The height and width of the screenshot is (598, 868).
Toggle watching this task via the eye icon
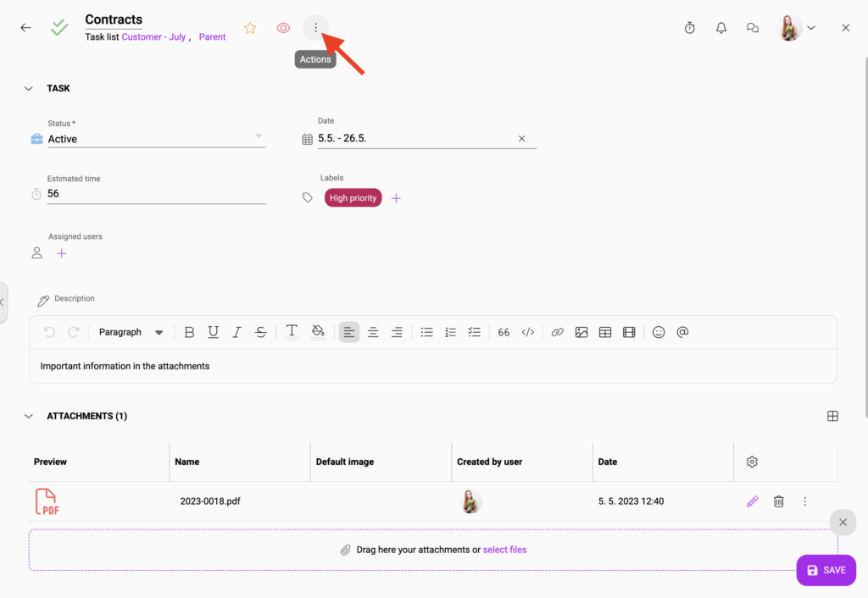(x=282, y=27)
